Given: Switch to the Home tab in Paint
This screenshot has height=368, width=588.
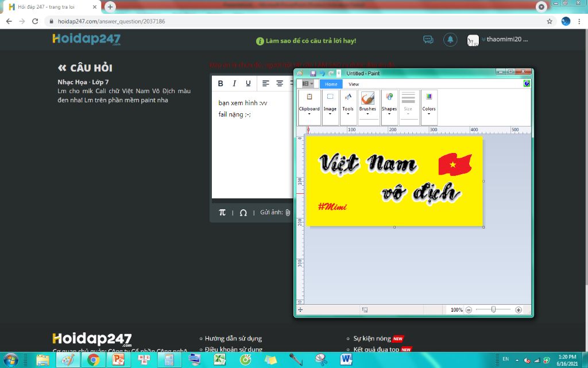Looking at the screenshot, I should point(331,84).
